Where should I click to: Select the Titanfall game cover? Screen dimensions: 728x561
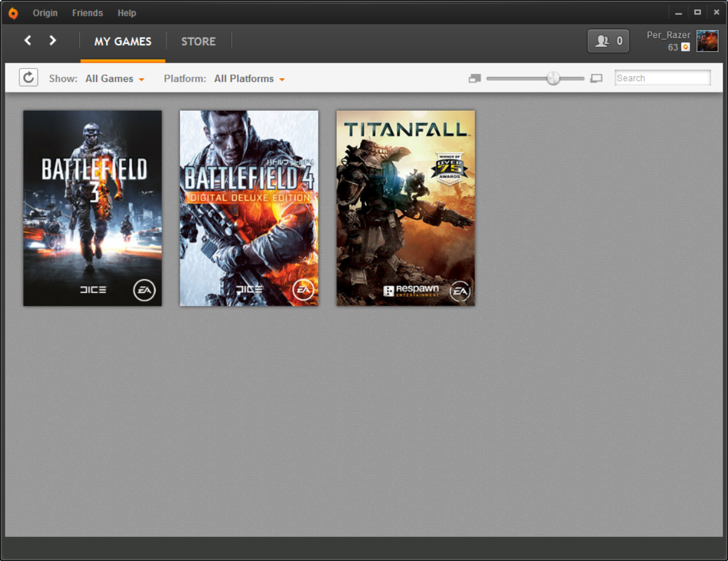point(406,208)
